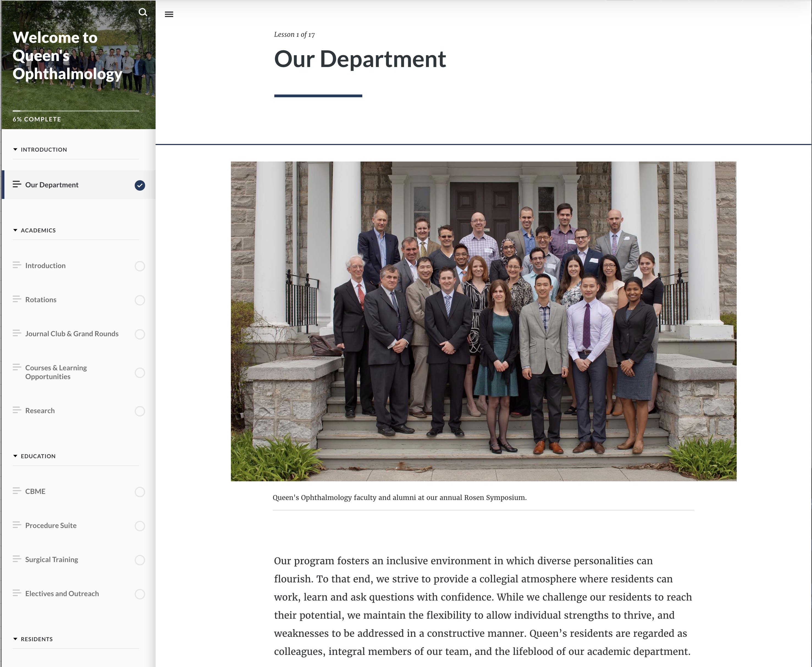Click the lesson icon beside Research

[x=16, y=410]
